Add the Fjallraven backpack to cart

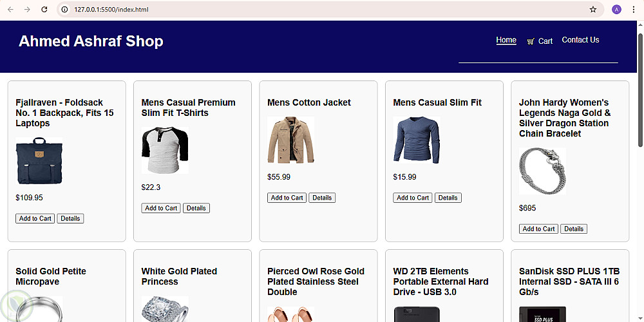(x=35, y=218)
